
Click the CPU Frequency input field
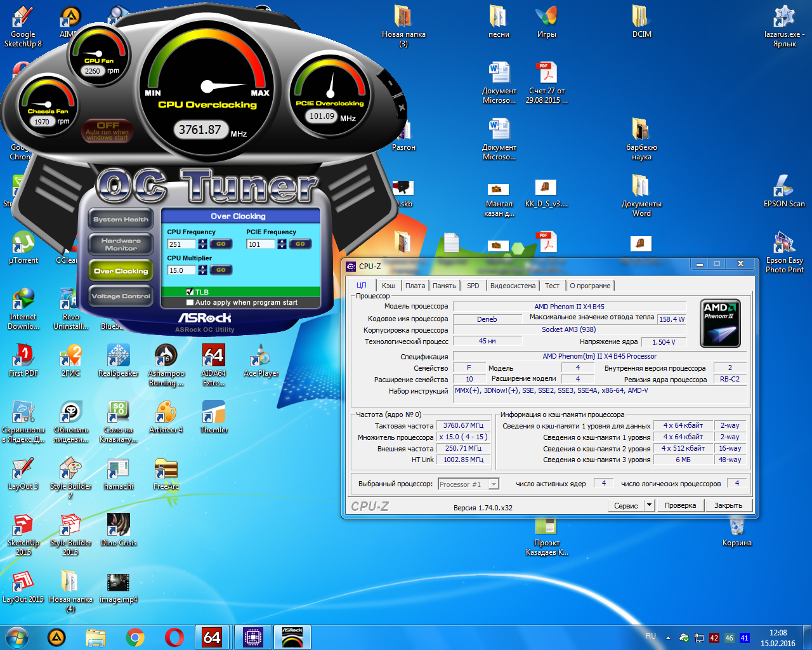[x=183, y=244]
